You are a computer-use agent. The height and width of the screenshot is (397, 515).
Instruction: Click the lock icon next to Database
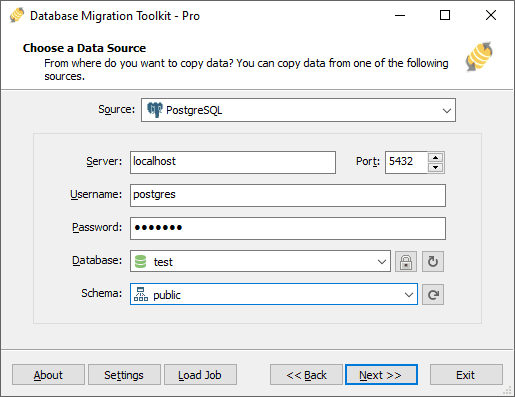click(406, 262)
